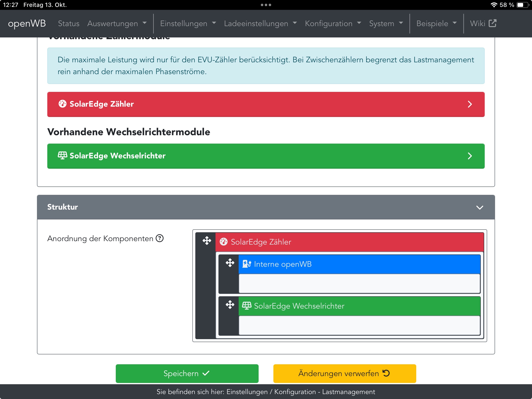Go to Status page
Viewport: 532px width, 399px height.
coord(69,23)
